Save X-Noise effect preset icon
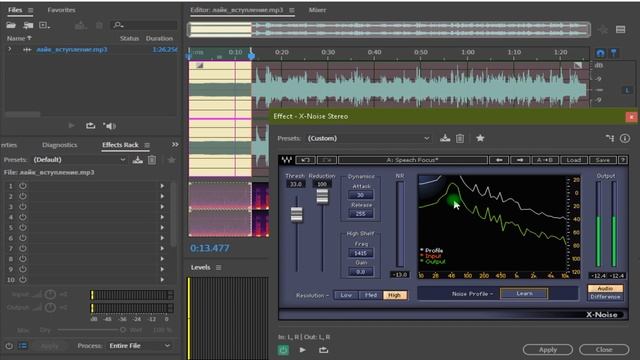640x360 pixels. 445,138
